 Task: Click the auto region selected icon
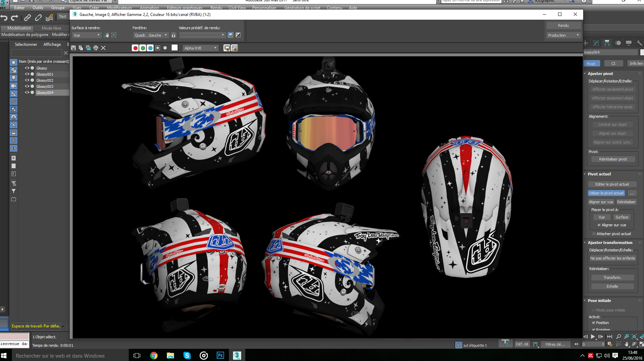click(x=114, y=35)
